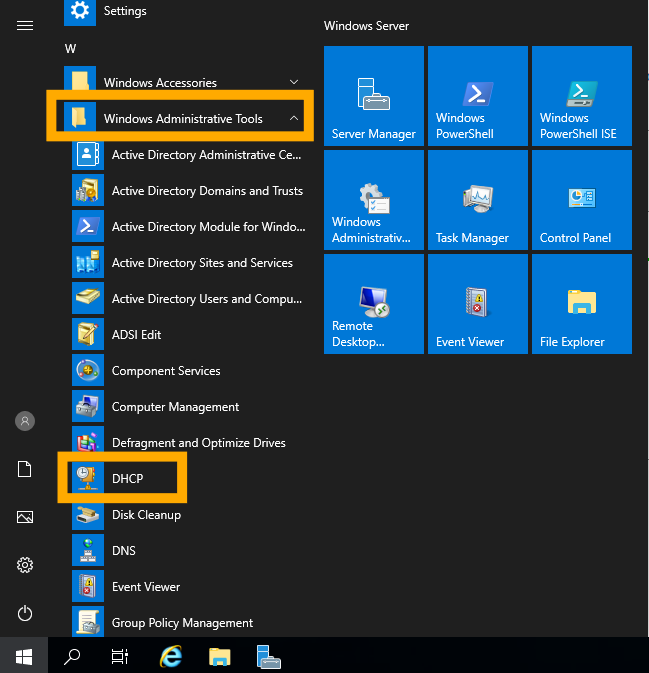Open Settings from the Start sidebar gear
Image resolution: width=649 pixels, height=673 pixels.
pos(25,565)
